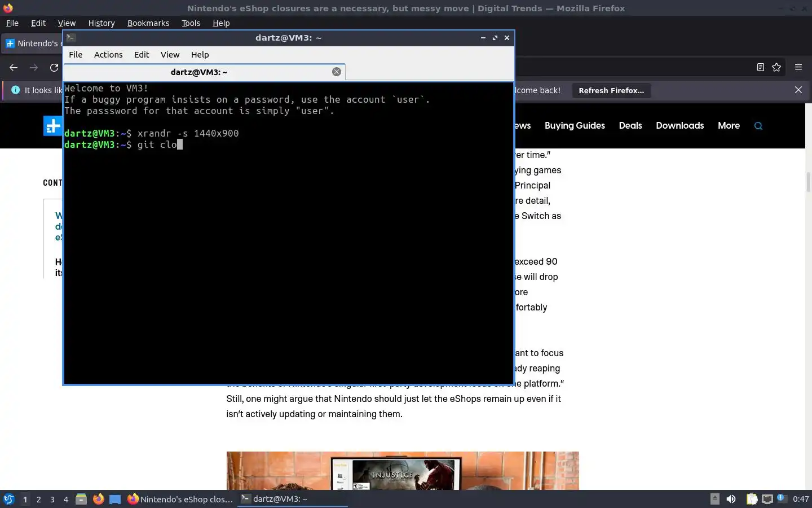Screen dimensions: 812x508
Task: Open the Firefox History menu
Action: (x=101, y=23)
